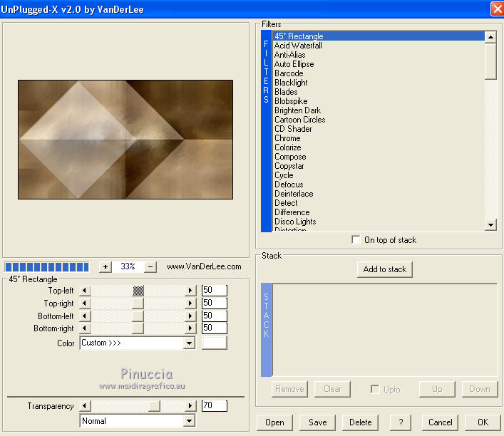Enable On top of stack checkbox
Image resolution: width=504 pixels, height=436 pixels.
click(356, 239)
